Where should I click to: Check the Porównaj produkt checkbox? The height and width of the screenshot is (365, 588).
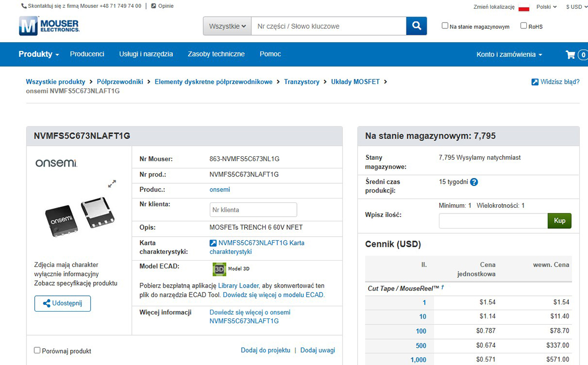coord(37,350)
